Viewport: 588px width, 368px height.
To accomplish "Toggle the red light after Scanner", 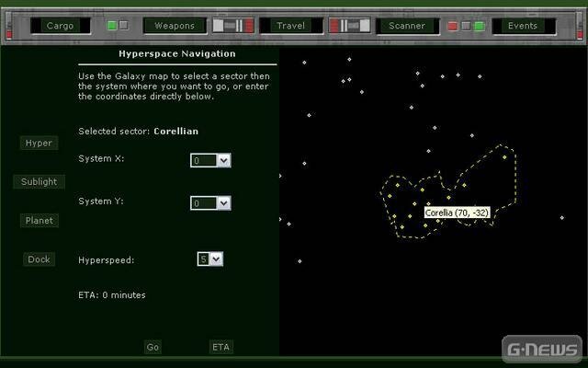I will point(453,27).
